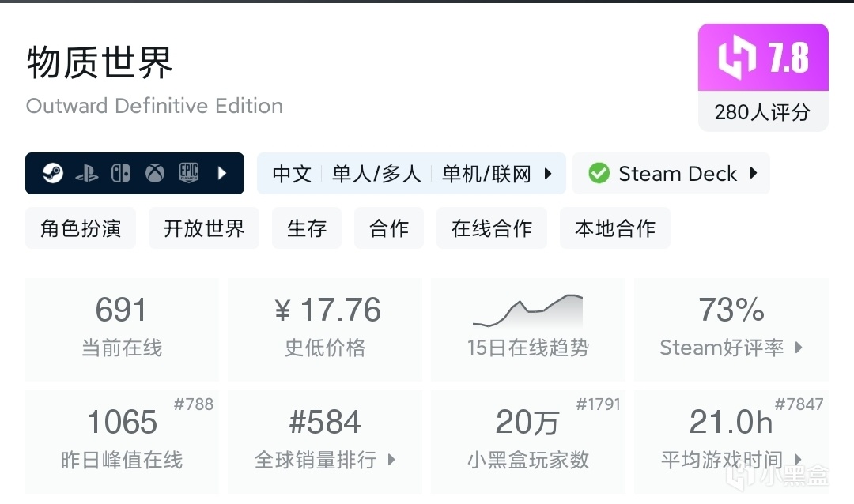Expand the platforms list arrow

[x=222, y=173]
